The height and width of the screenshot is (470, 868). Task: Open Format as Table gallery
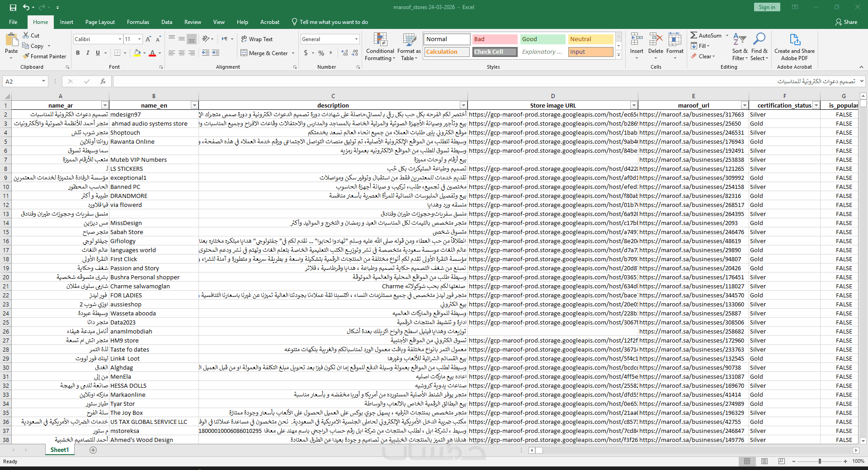[x=409, y=47]
